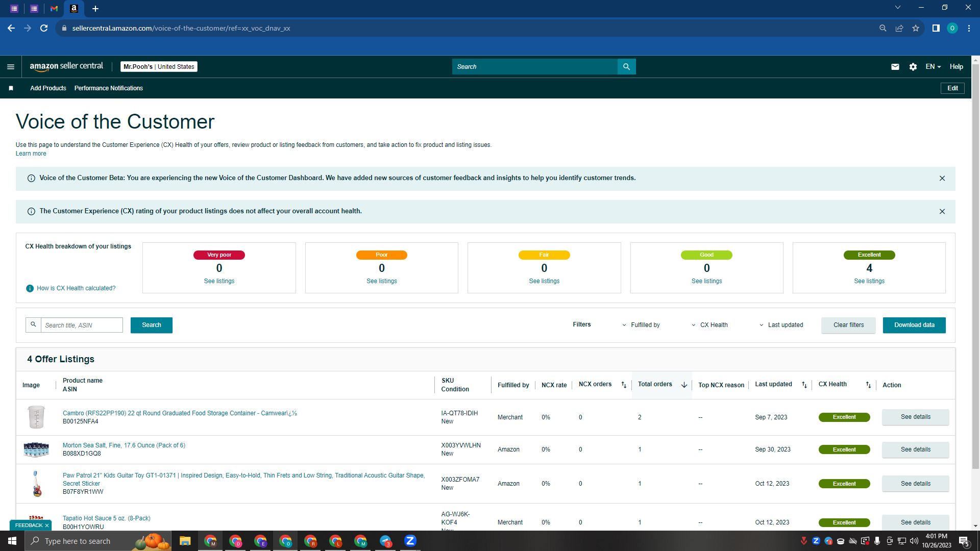The image size is (980, 551).
Task: Open a new browser tab
Action: [95, 8]
